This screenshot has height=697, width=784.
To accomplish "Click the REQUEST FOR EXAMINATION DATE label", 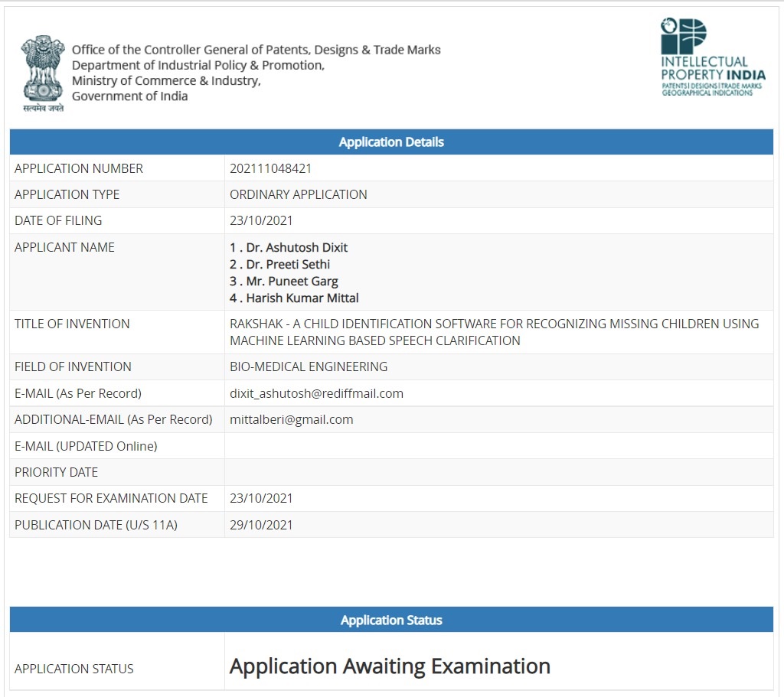I will [x=111, y=498].
